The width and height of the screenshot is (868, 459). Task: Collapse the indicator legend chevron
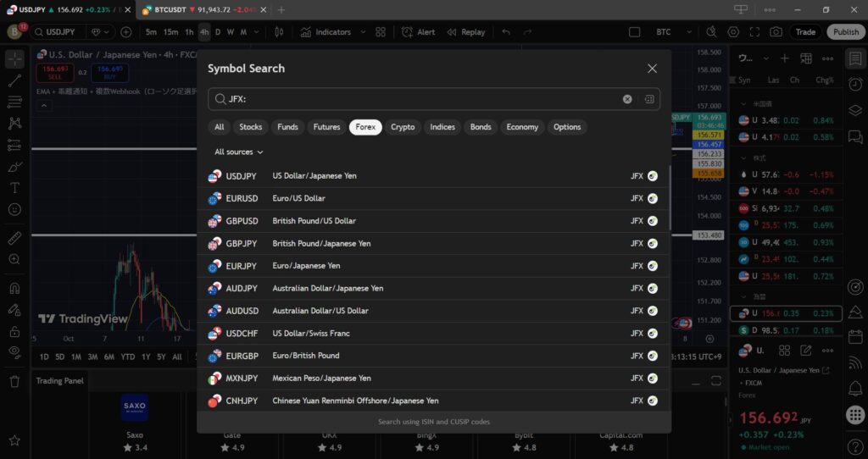tap(44, 106)
